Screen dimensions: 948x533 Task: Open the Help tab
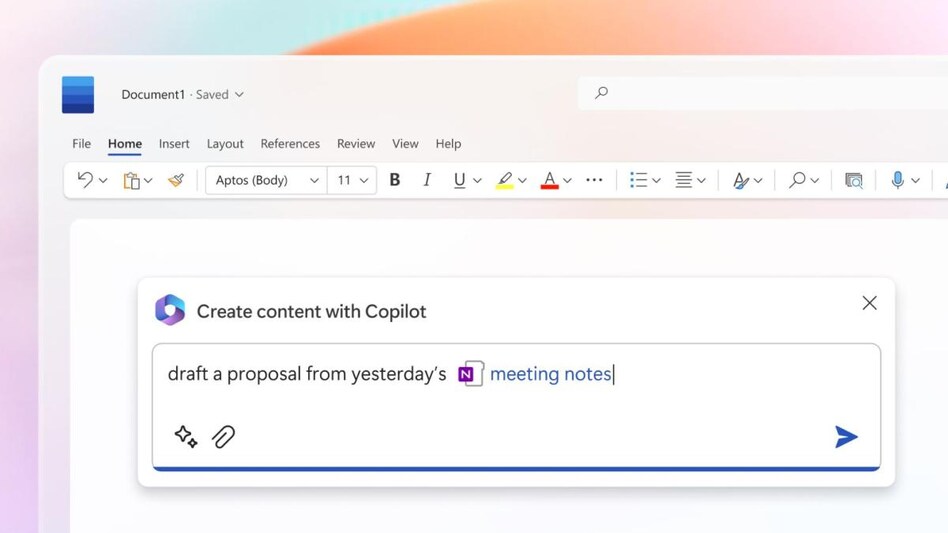448,144
